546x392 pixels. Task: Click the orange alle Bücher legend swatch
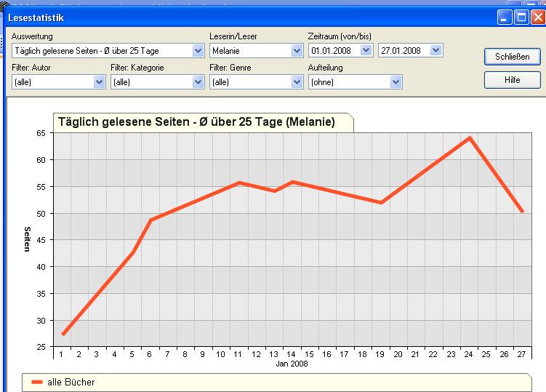point(36,382)
